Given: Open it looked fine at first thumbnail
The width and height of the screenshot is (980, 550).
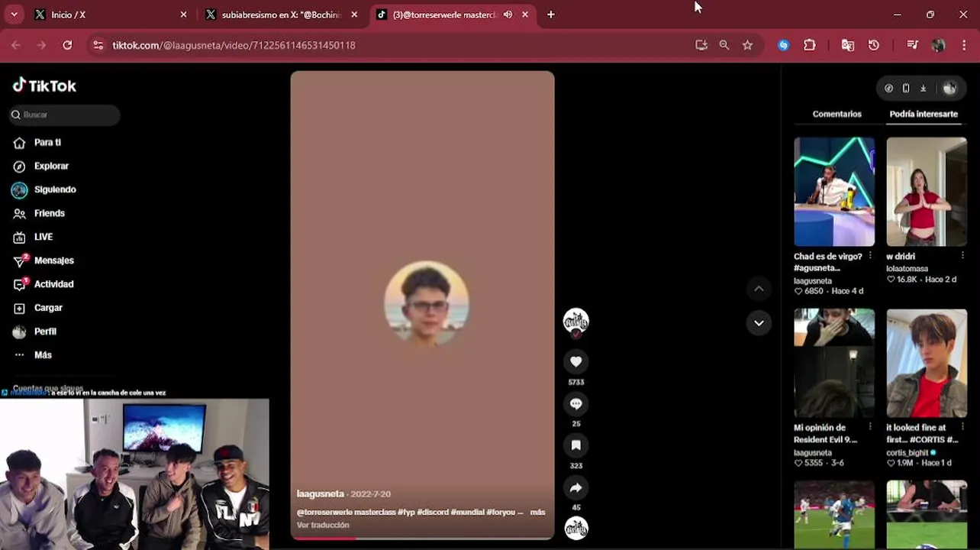Looking at the screenshot, I should pyautogui.click(x=927, y=363).
